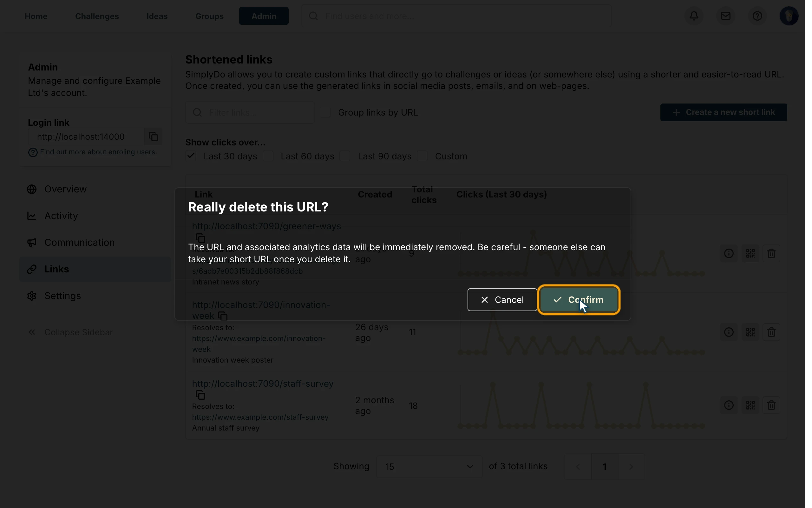Image resolution: width=812 pixels, height=508 pixels.
Task: Toggle Last 30 days checkbox
Action: coord(191,156)
